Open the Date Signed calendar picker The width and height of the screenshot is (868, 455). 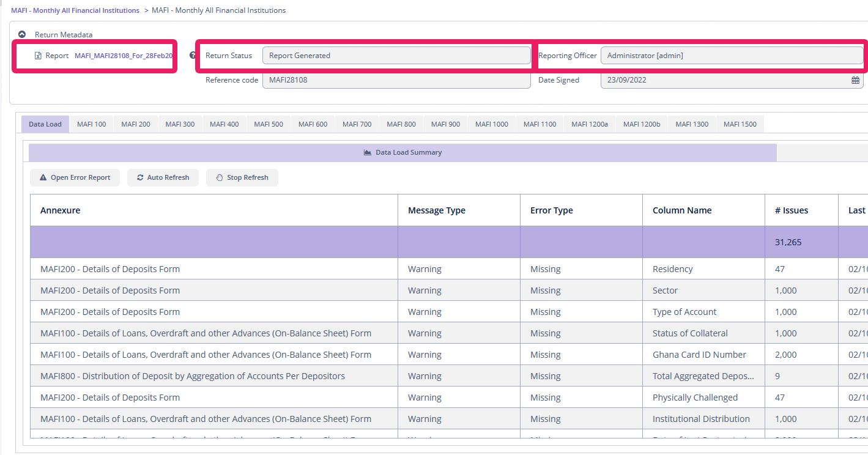(855, 80)
